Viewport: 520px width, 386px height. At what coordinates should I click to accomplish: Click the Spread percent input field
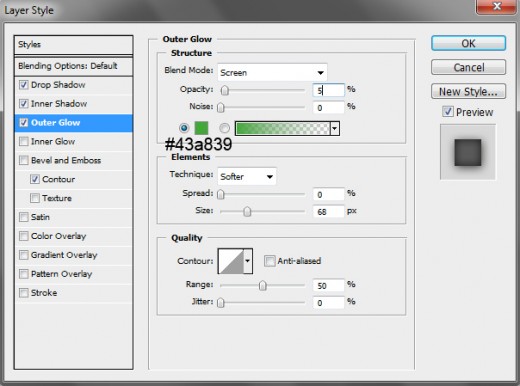click(328, 194)
